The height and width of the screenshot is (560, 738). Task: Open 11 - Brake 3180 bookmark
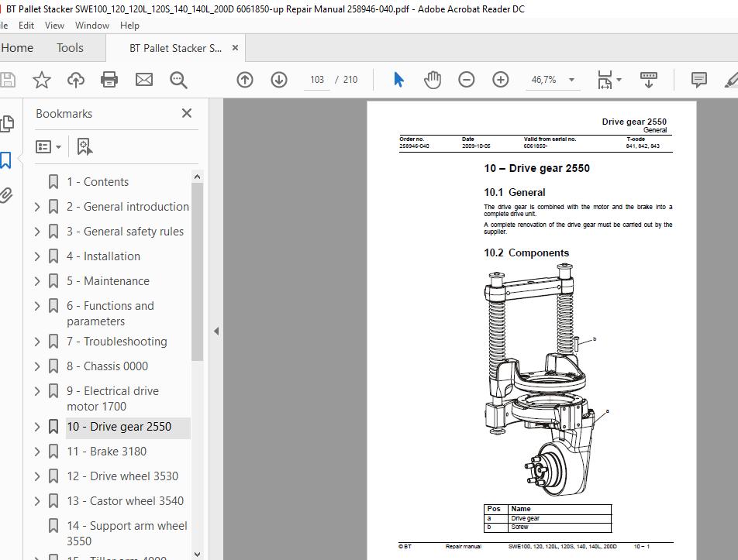pos(106,452)
